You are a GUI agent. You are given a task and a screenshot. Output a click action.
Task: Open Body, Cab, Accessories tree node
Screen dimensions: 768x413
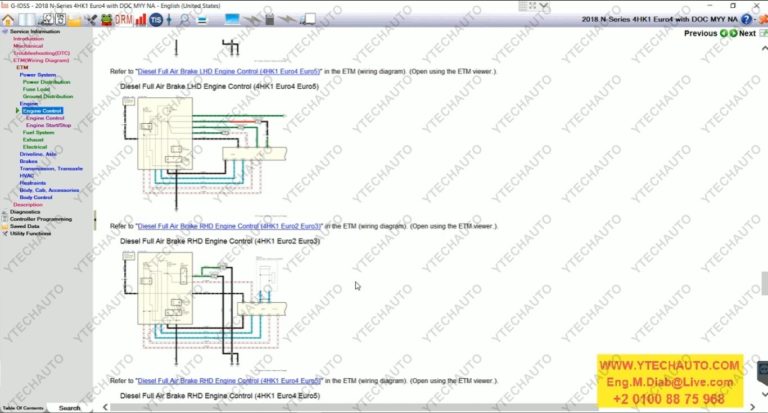(49, 190)
